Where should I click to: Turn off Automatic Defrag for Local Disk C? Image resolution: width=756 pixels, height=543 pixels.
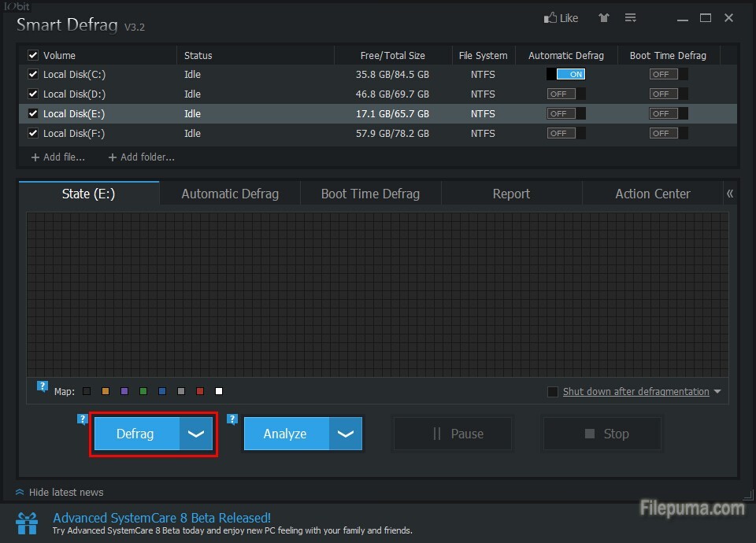[566, 75]
